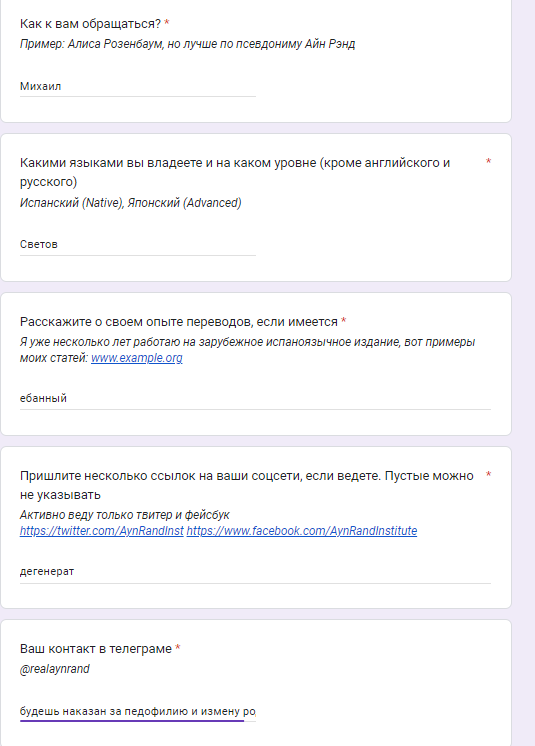Click the "Какими языками вы владеете" question title
The height and width of the screenshot is (746, 535).
(x=234, y=172)
